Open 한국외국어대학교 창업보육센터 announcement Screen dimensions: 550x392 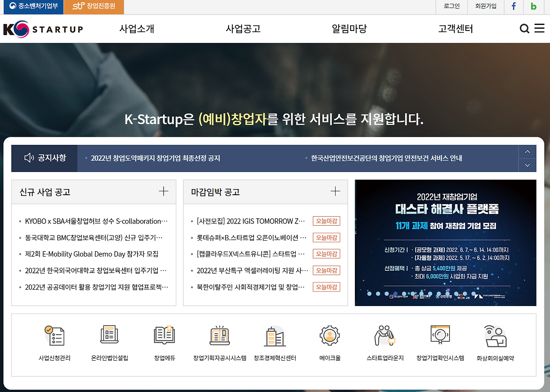point(95,270)
